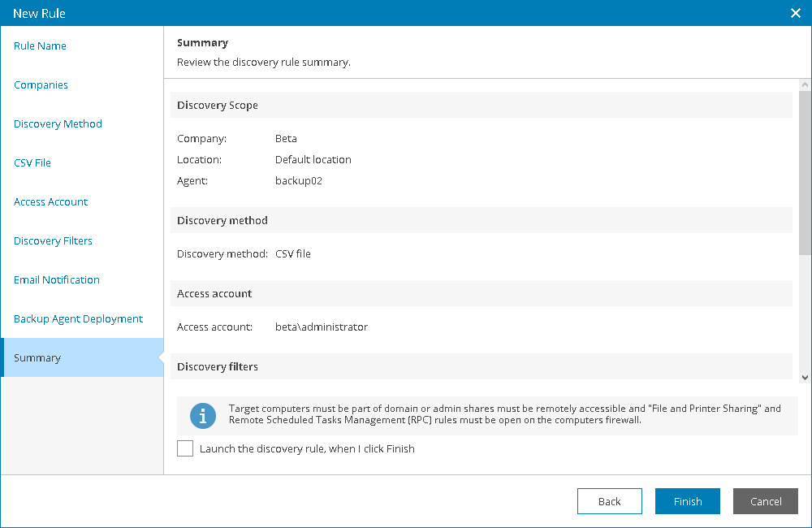Click the summary scrollbar thumb
812x528 pixels.
pos(805,172)
